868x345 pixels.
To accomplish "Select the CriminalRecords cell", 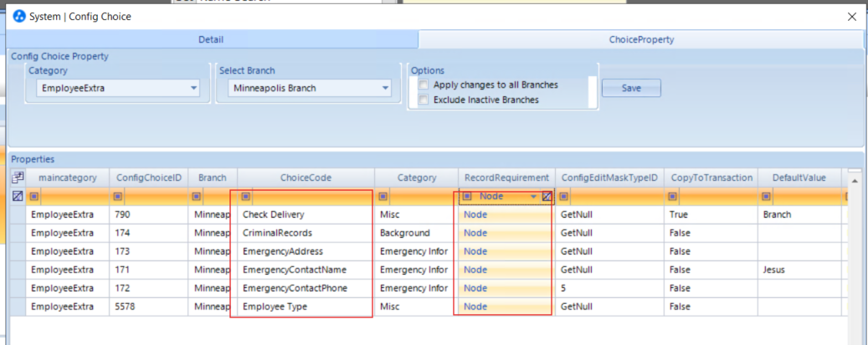I will pyautogui.click(x=306, y=233).
